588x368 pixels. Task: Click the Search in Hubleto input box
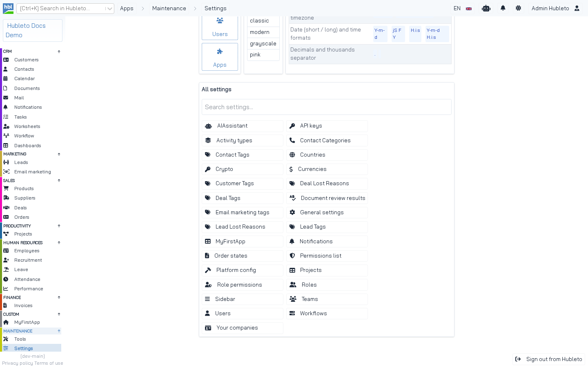pos(61,9)
